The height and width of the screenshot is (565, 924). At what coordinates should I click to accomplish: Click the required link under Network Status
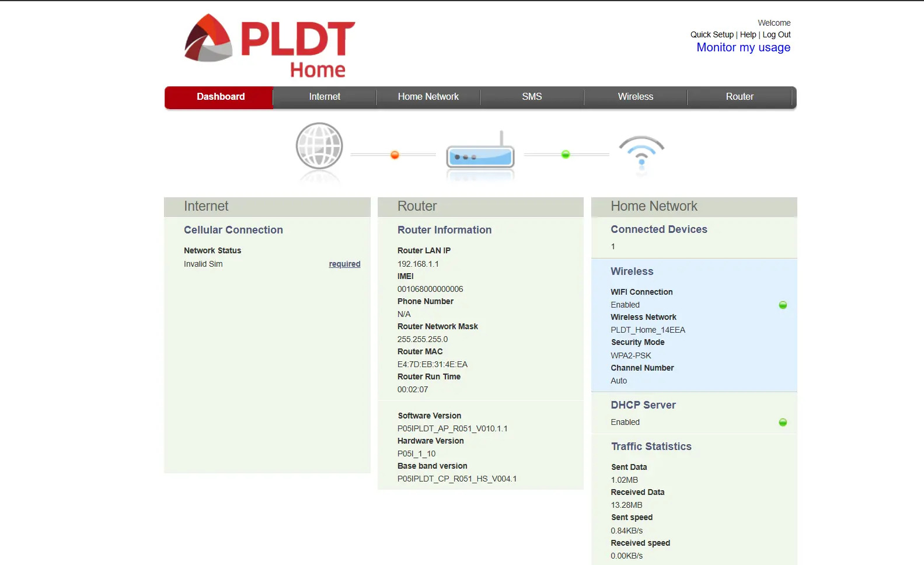(x=344, y=264)
